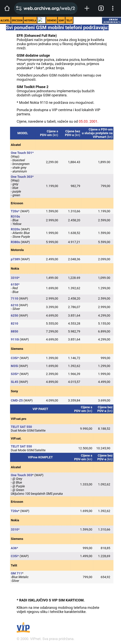This screenshot has width=121, height=644.
Task: Click the Motorola section row in table
Action: point(62,250)
